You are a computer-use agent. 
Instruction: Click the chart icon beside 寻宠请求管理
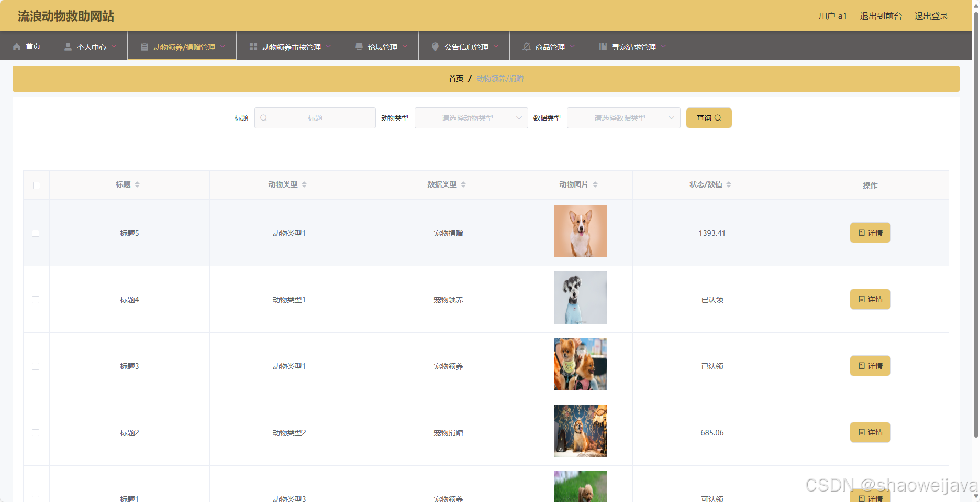[603, 47]
